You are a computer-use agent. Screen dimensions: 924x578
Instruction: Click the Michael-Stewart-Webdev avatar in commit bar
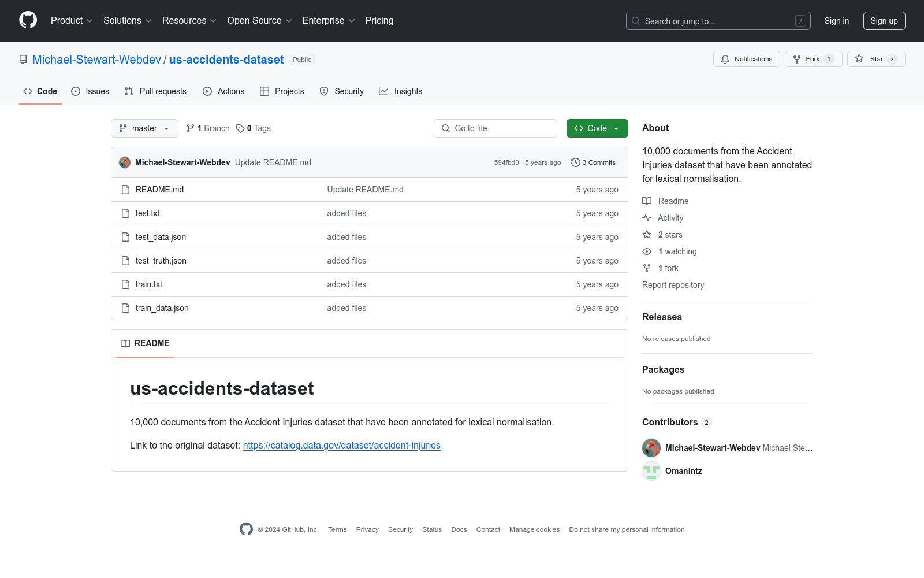click(125, 162)
